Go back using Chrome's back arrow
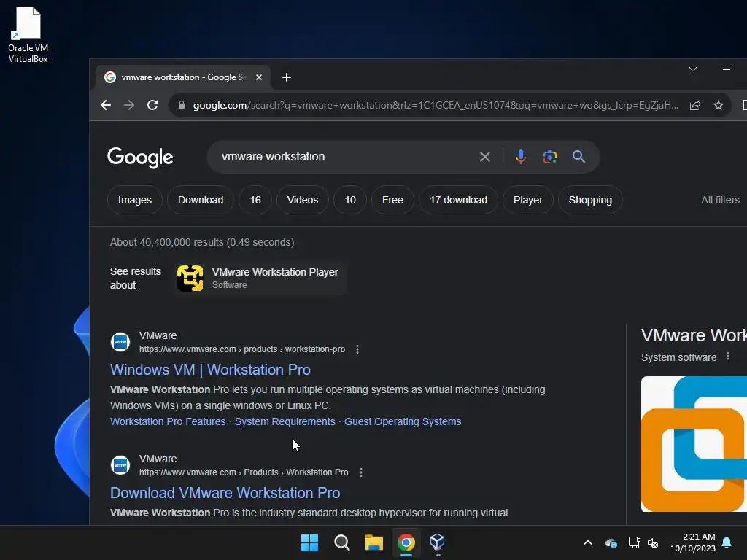 106,105
